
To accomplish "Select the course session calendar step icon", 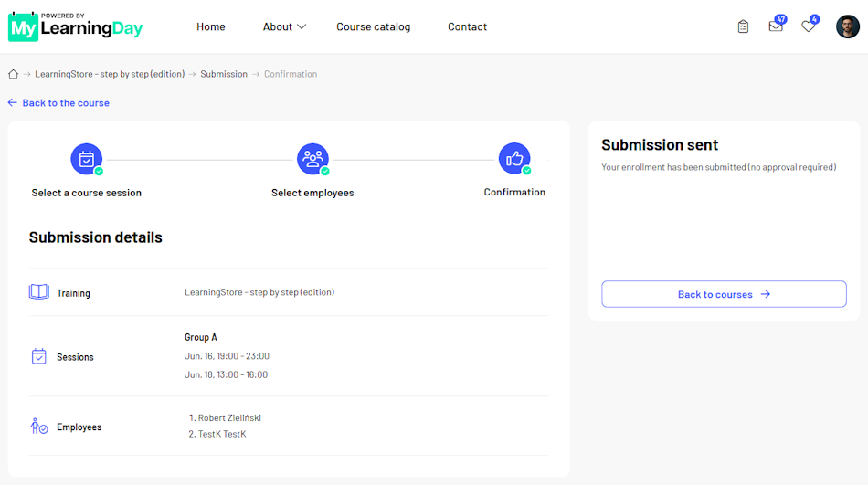I will pos(87,159).
